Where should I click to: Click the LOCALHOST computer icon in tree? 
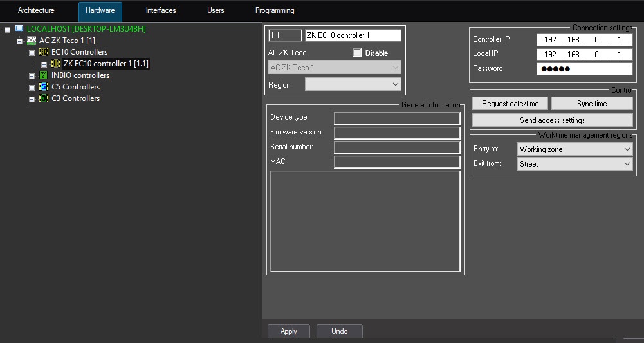coord(19,29)
